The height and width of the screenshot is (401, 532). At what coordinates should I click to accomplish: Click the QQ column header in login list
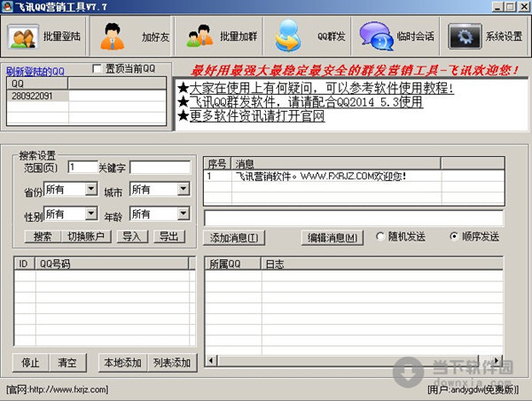coord(37,83)
